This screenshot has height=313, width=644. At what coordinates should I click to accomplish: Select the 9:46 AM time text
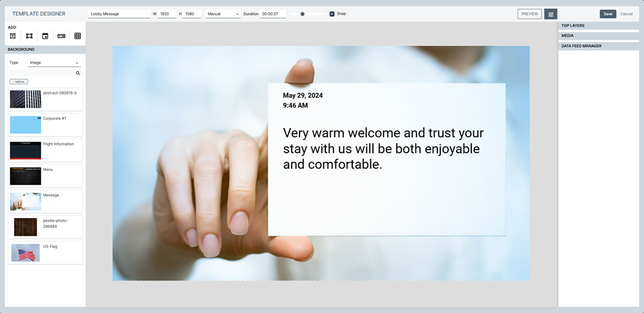(x=296, y=105)
